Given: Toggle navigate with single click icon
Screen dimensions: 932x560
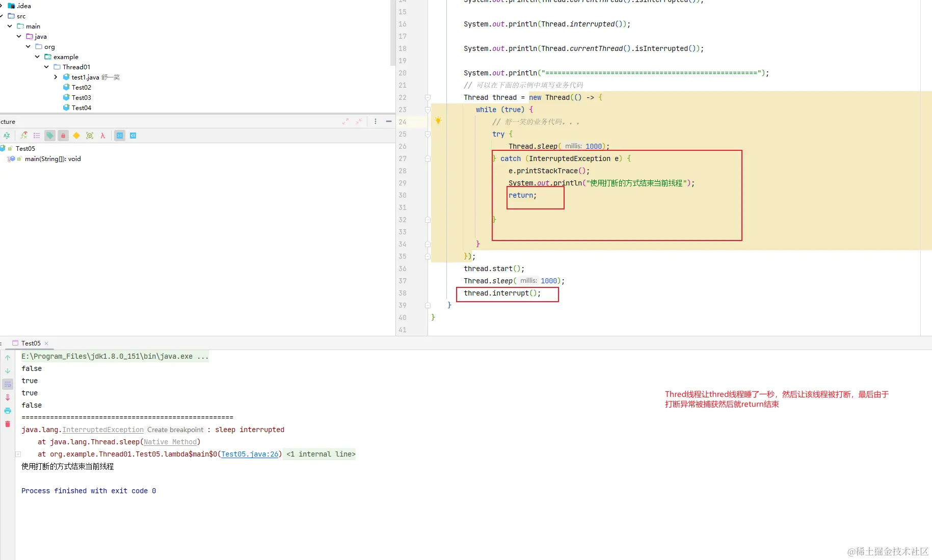Looking at the screenshot, I should tap(120, 136).
